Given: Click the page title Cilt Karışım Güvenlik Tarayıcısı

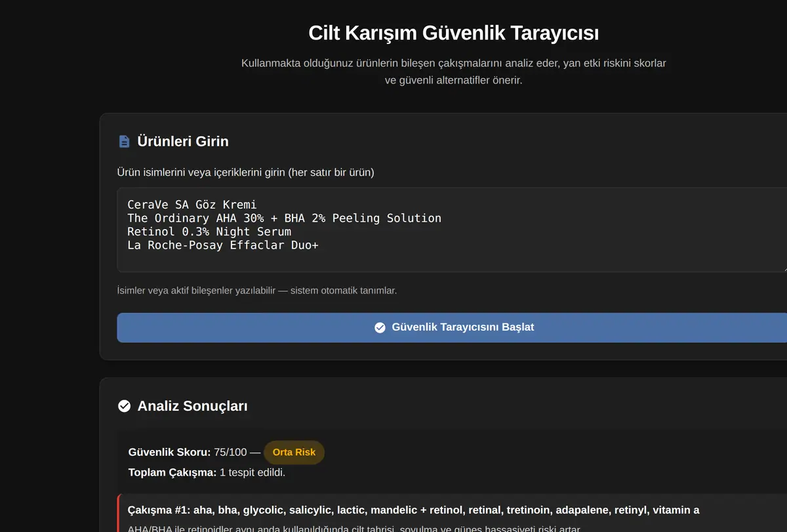Looking at the screenshot, I should [454, 33].
